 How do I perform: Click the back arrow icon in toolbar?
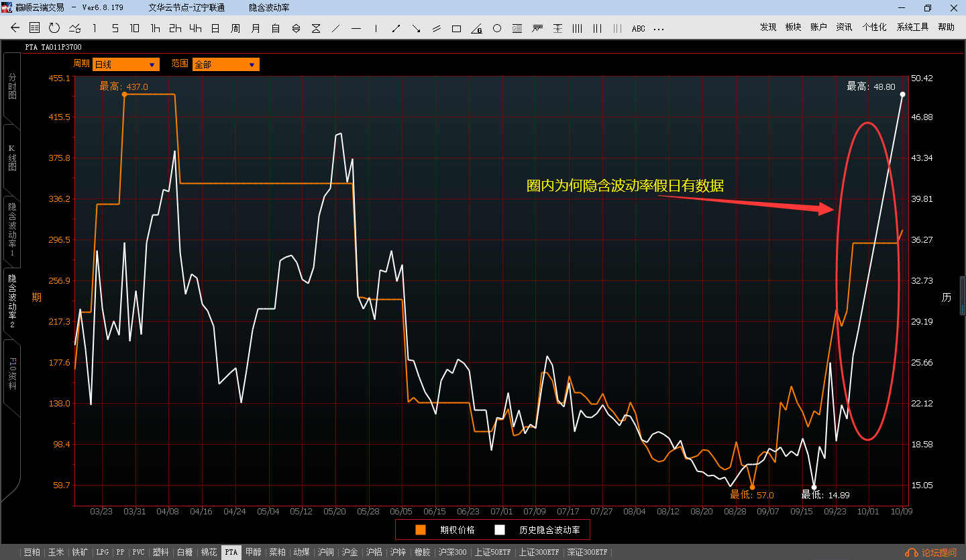15,27
